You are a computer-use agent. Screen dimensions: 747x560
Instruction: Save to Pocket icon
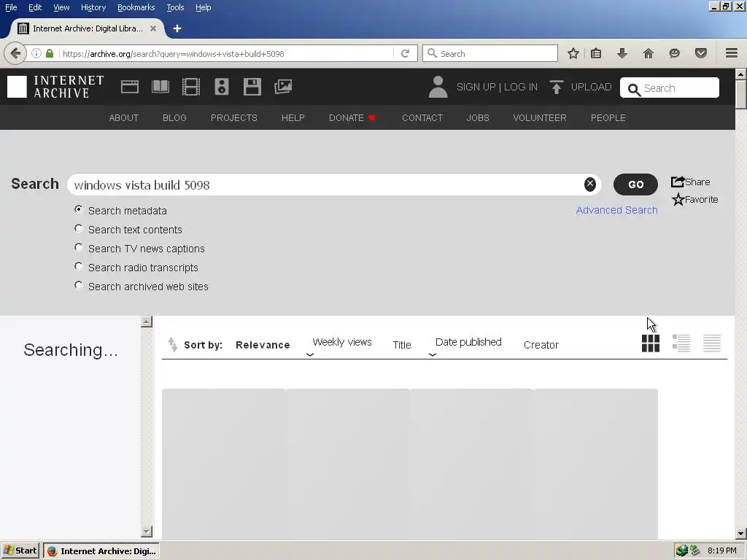point(701,53)
